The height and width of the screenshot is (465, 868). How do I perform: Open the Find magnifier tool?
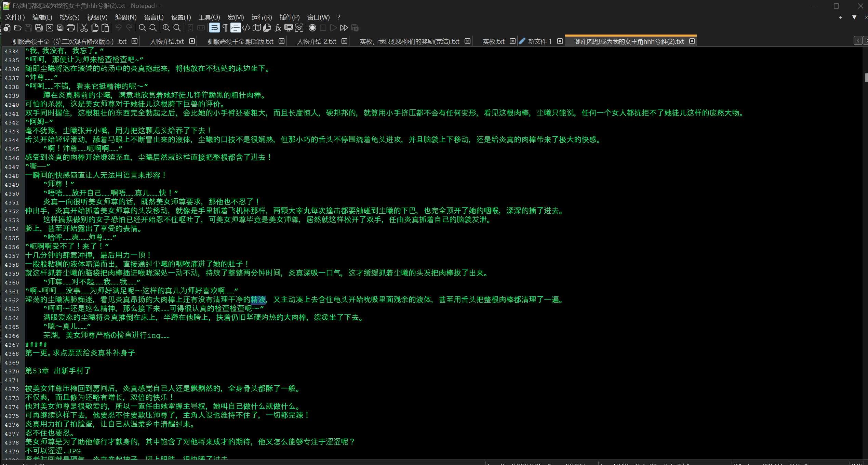pos(143,28)
